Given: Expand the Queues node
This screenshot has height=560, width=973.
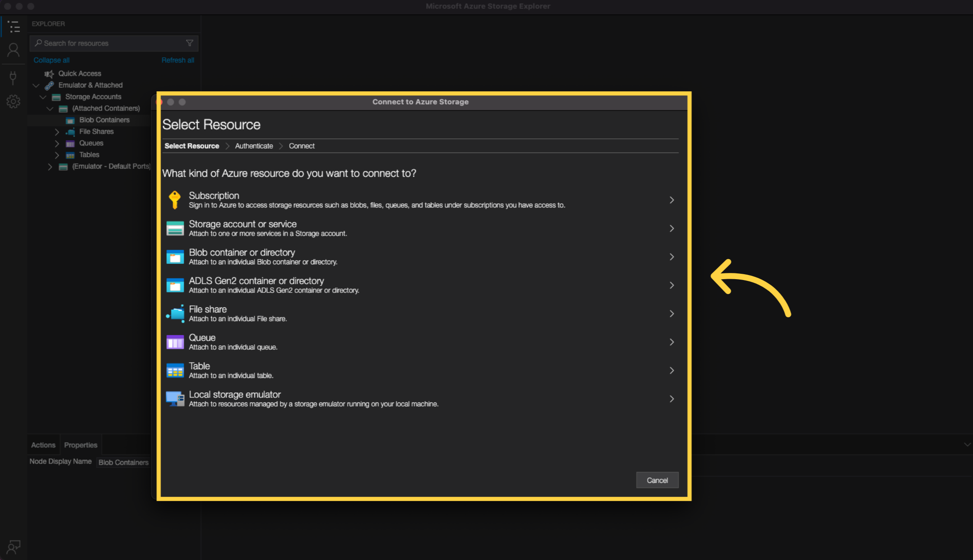Looking at the screenshot, I should [x=57, y=144].
